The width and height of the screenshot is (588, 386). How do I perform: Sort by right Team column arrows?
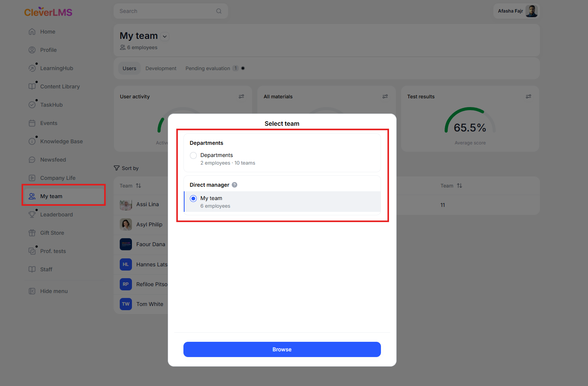(459, 186)
